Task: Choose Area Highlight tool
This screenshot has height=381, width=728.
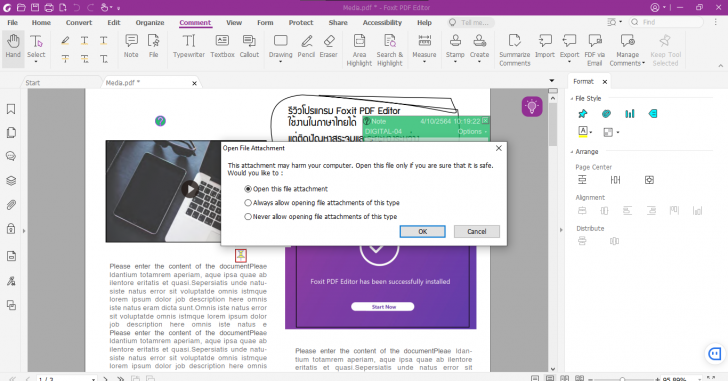Action: coord(359,50)
